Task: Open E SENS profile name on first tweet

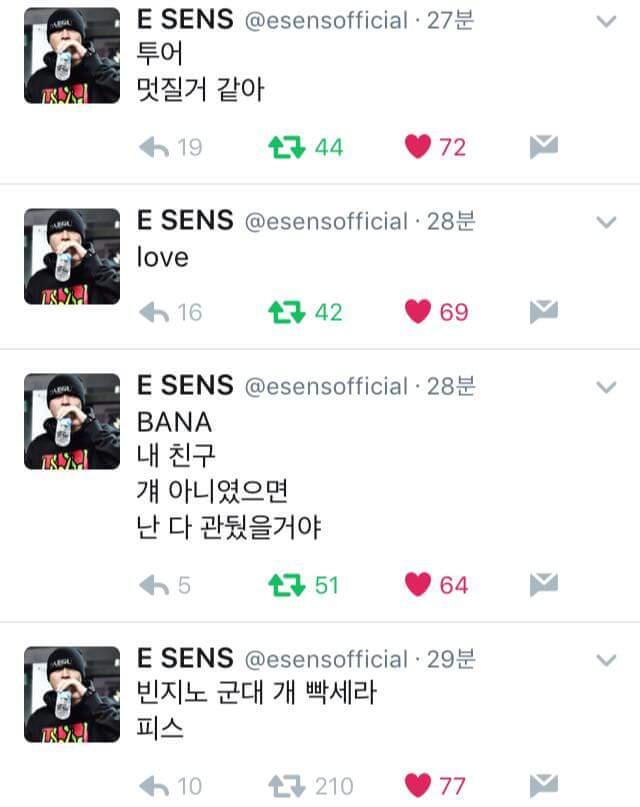Action: (185, 20)
